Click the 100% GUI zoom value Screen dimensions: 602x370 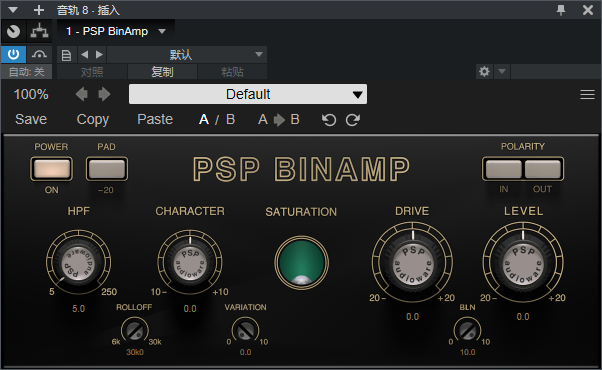click(x=31, y=94)
